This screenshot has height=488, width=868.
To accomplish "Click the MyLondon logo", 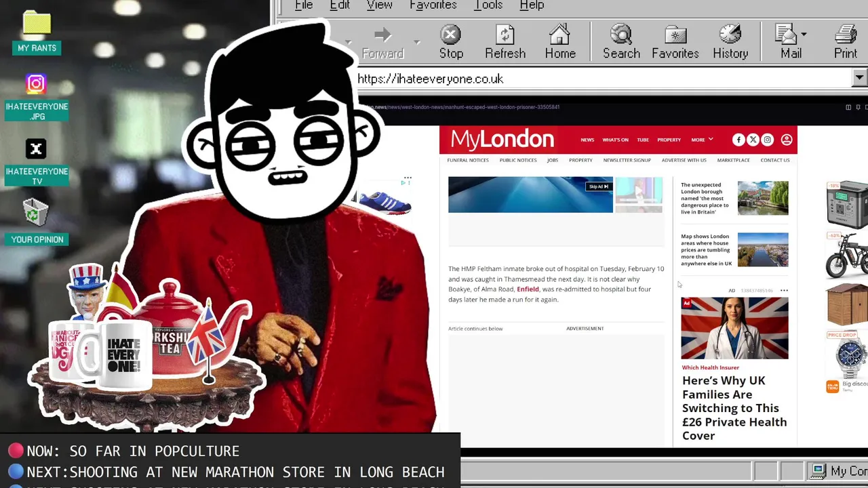I will coord(502,140).
